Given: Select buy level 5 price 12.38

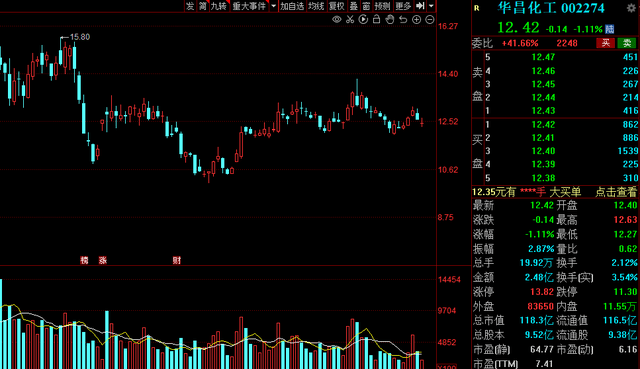Looking at the screenshot, I should pos(543,178).
